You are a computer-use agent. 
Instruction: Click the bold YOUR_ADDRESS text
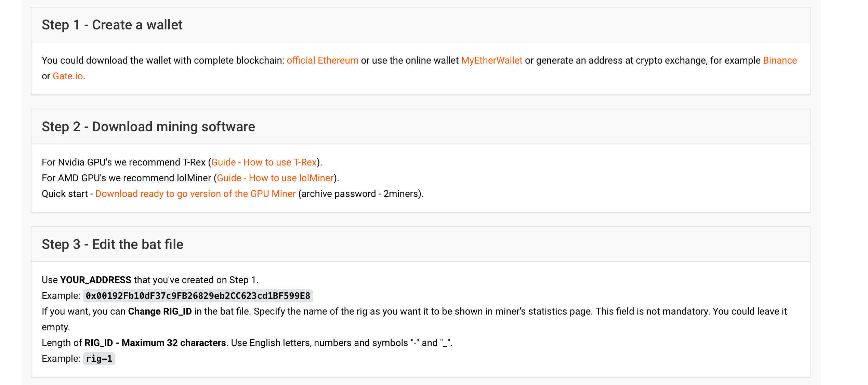pyautogui.click(x=95, y=280)
